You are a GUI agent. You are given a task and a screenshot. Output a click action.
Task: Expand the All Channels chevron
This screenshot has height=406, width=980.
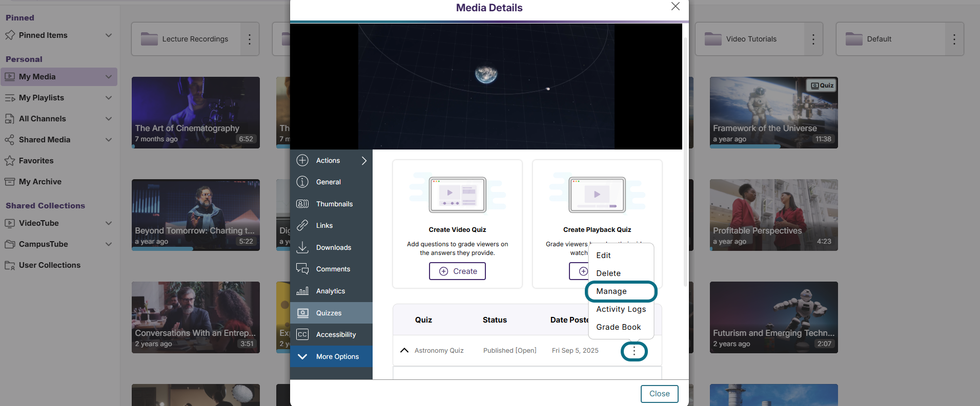point(109,119)
